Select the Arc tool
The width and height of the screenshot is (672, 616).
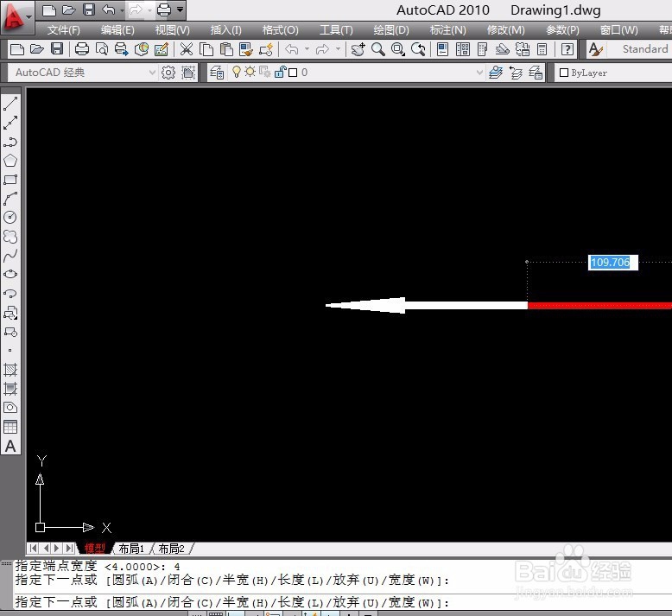(x=10, y=199)
